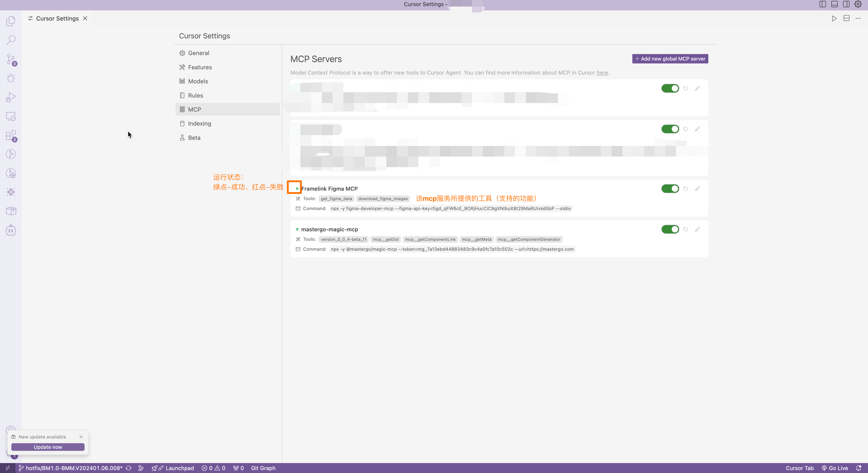Viewport: 868px width, 473px height.
Task: Close the Cursor Settings tab
Action: tap(85, 19)
